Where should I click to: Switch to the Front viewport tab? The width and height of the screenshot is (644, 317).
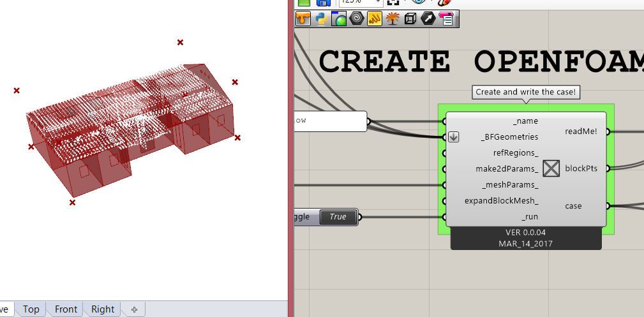[66, 309]
